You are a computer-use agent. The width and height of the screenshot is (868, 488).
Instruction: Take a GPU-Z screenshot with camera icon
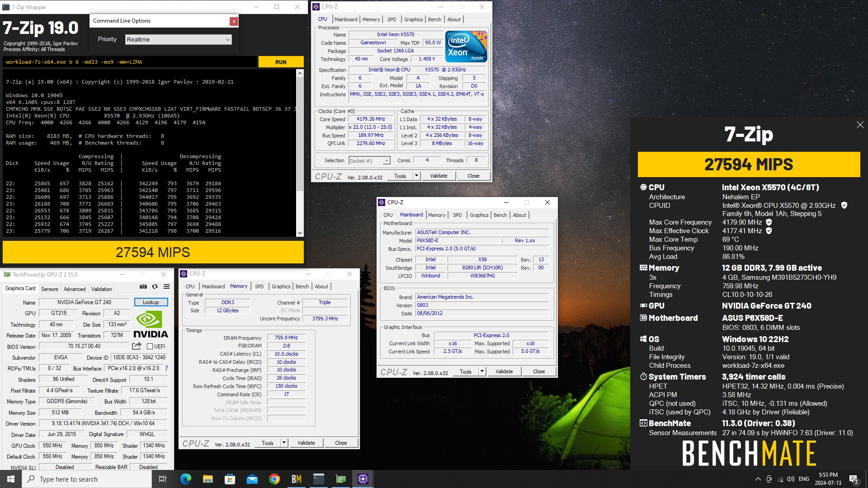coord(143,286)
